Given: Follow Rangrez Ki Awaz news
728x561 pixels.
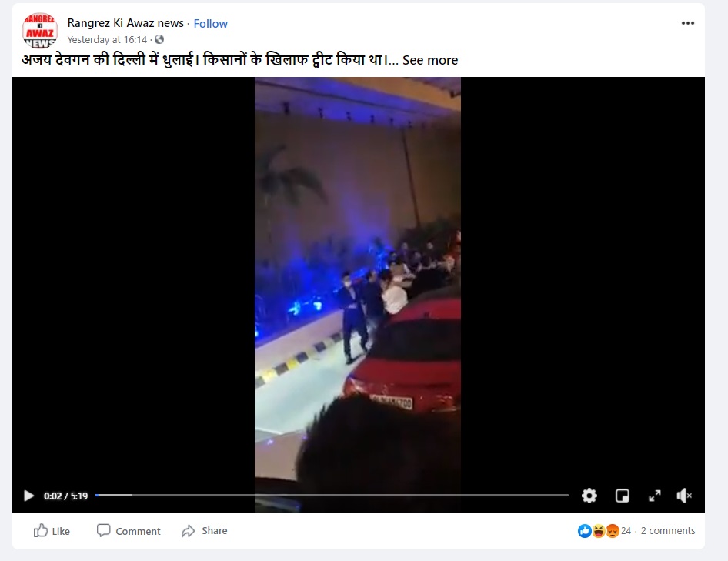Looking at the screenshot, I should tap(210, 24).
